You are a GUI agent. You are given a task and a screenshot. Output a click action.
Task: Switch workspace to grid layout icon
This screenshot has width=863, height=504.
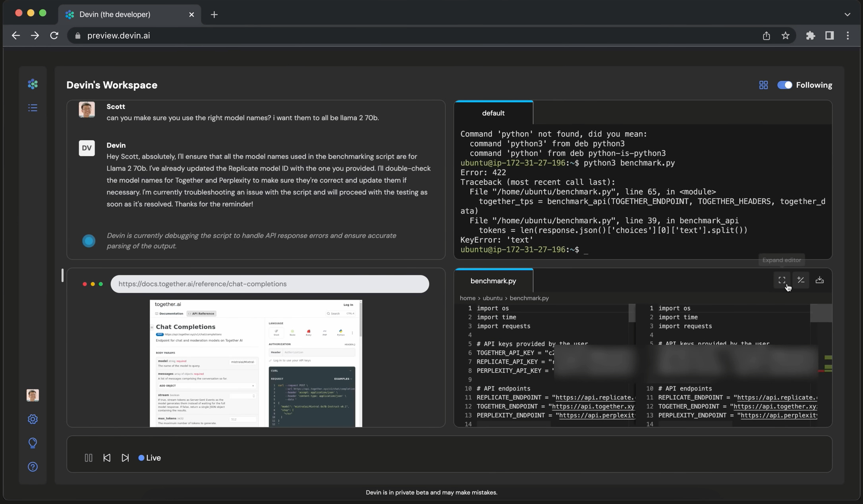click(x=763, y=85)
